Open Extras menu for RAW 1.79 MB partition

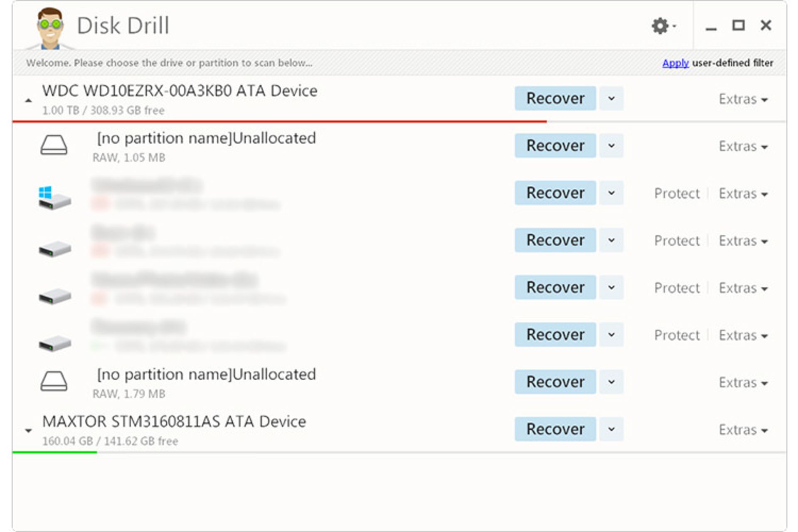click(743, 382)
